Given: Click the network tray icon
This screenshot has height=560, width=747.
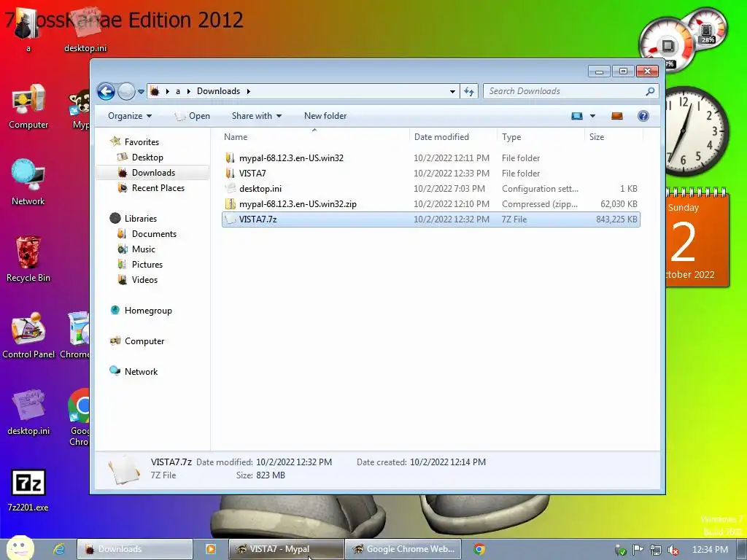Looking at the screenshot, I should (656, 550).
